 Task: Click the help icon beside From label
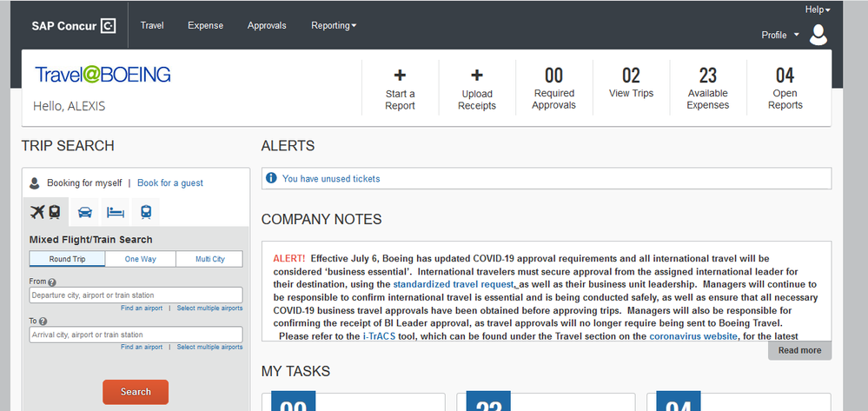click(x=52, y=282)
